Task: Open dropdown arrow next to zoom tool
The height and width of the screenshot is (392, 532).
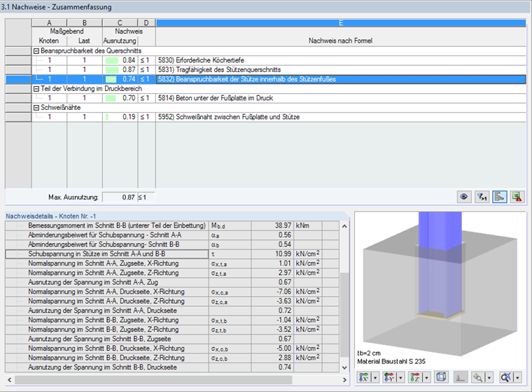Action: 489,377
